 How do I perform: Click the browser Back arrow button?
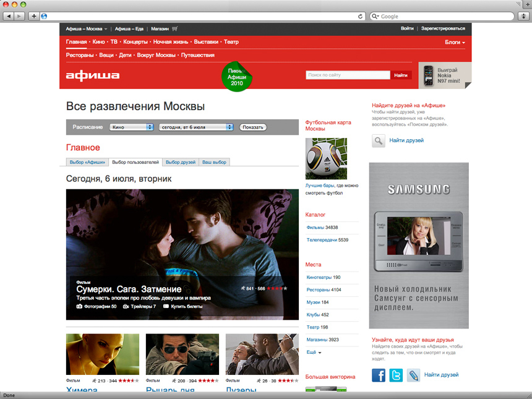pyautogui.click(x=9, y=16)
